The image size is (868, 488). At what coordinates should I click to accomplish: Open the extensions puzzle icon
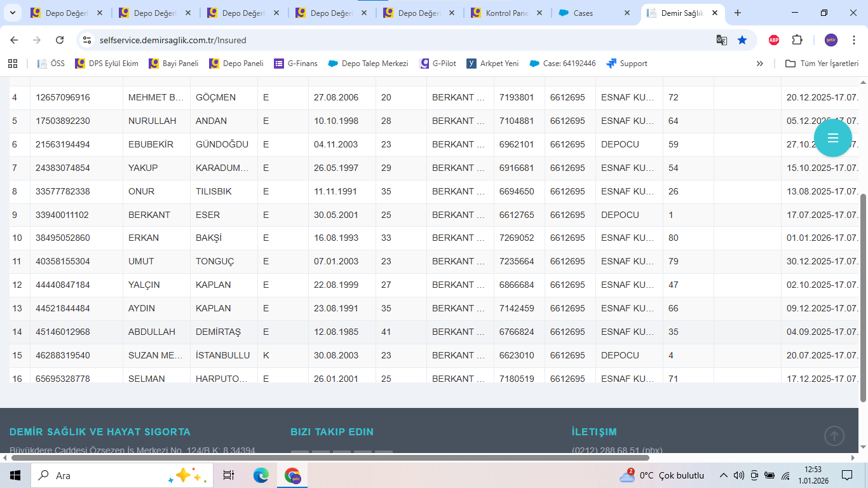tap(797, 40)
